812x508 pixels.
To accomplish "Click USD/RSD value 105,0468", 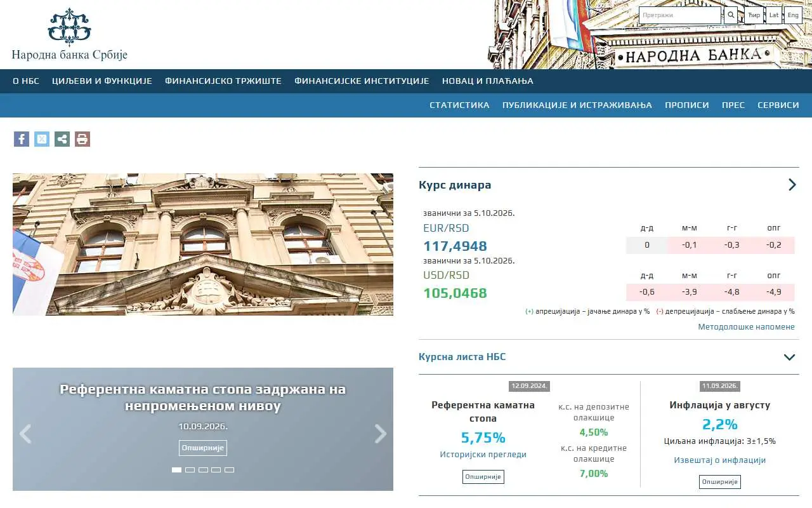I will (455, 293).
